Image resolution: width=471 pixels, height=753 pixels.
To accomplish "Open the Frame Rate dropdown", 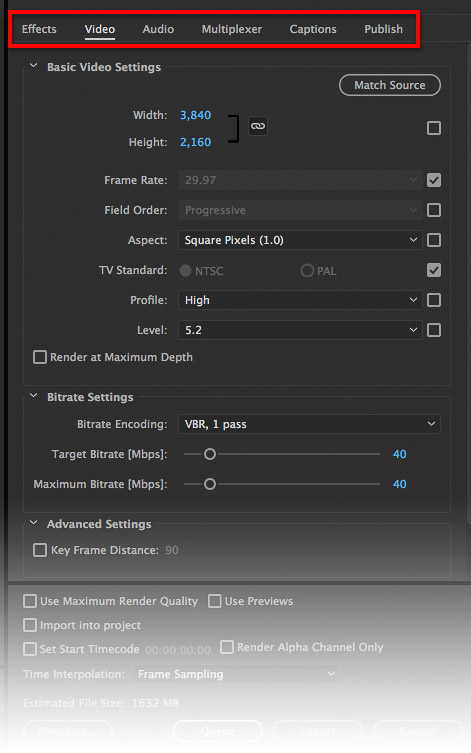I will 300,180.
